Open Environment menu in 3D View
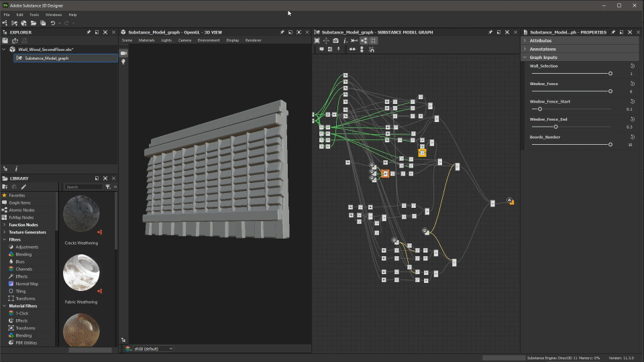 click(209, 40)
